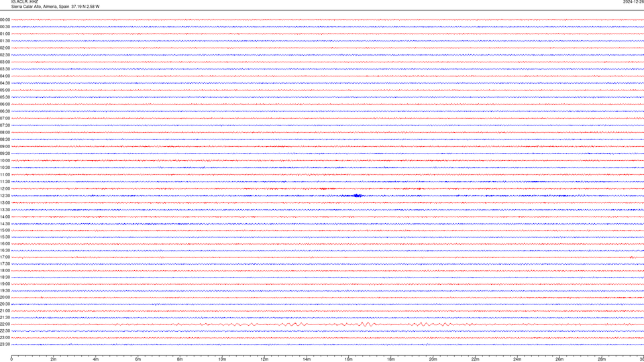Click the 16m tick on the time axis
The image size is (644, 362).
(x=349, y=359)
